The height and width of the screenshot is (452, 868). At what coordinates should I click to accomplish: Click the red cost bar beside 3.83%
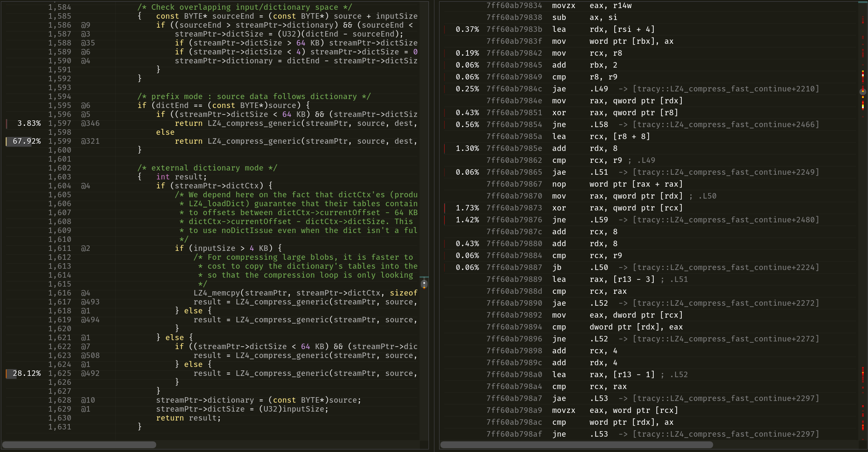click(6, 123)
